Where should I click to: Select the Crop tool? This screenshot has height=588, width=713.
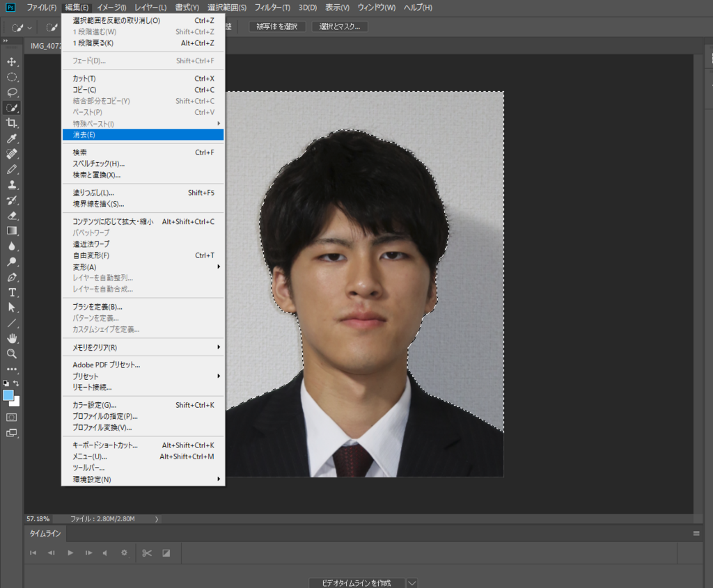click(12, 123)
